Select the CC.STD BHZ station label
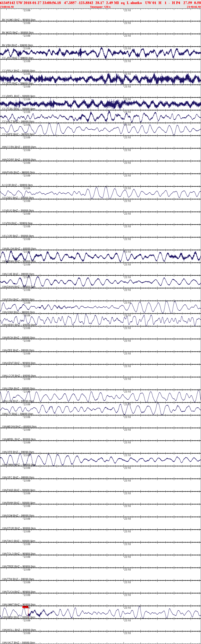This screenshot has height=644, width=201. coord(18,83)
